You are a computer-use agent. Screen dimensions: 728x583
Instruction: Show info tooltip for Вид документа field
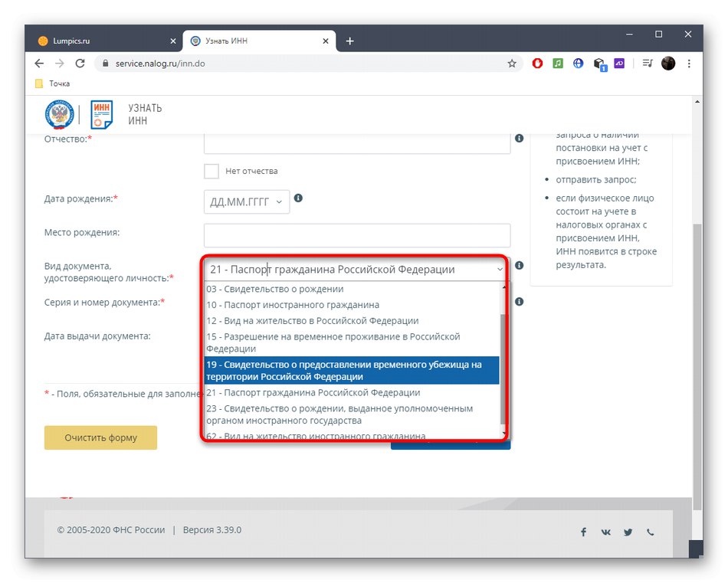coord(519,265)
